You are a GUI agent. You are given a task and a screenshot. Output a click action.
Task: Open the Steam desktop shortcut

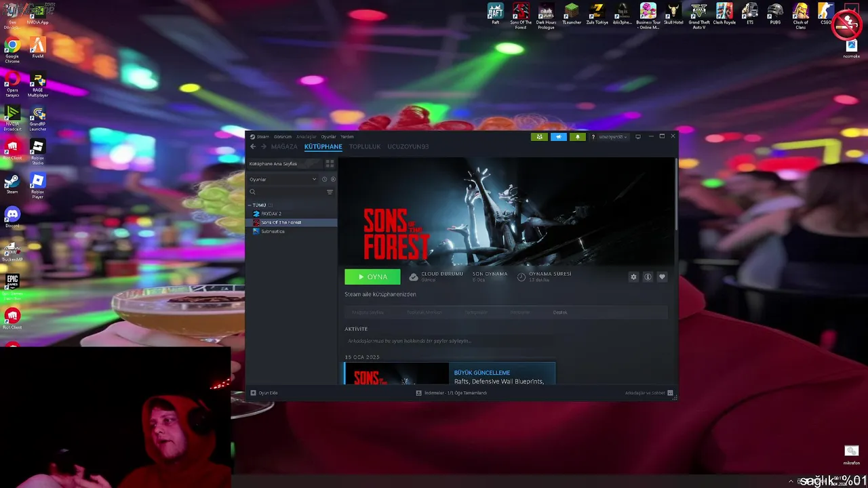[x=12, y=184]
